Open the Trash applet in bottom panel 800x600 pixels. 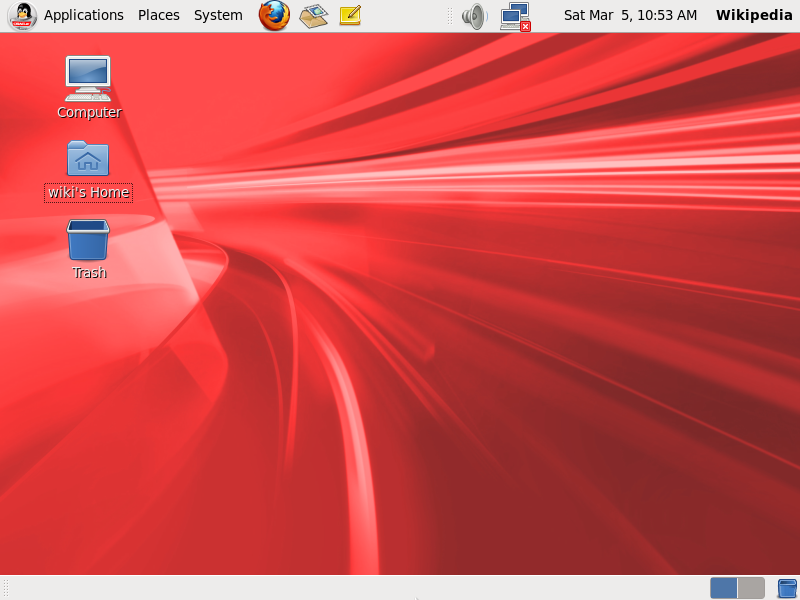click(787, 588)
